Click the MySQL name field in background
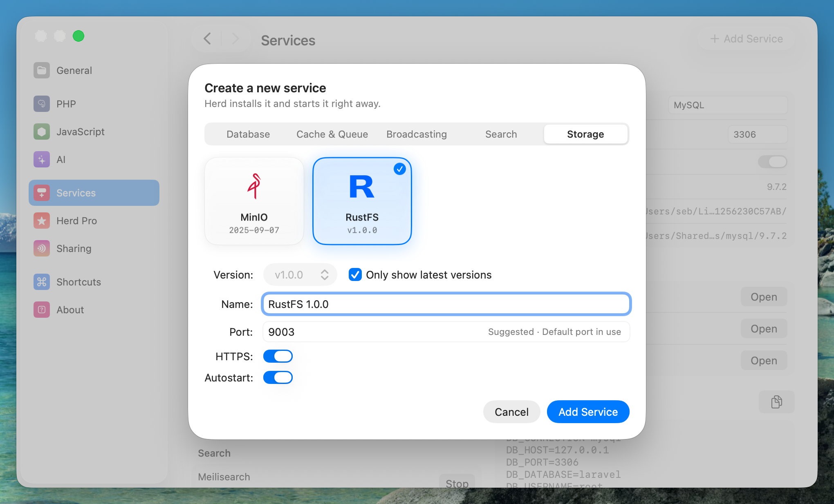The image size is (834, 504). click(728, 105)
